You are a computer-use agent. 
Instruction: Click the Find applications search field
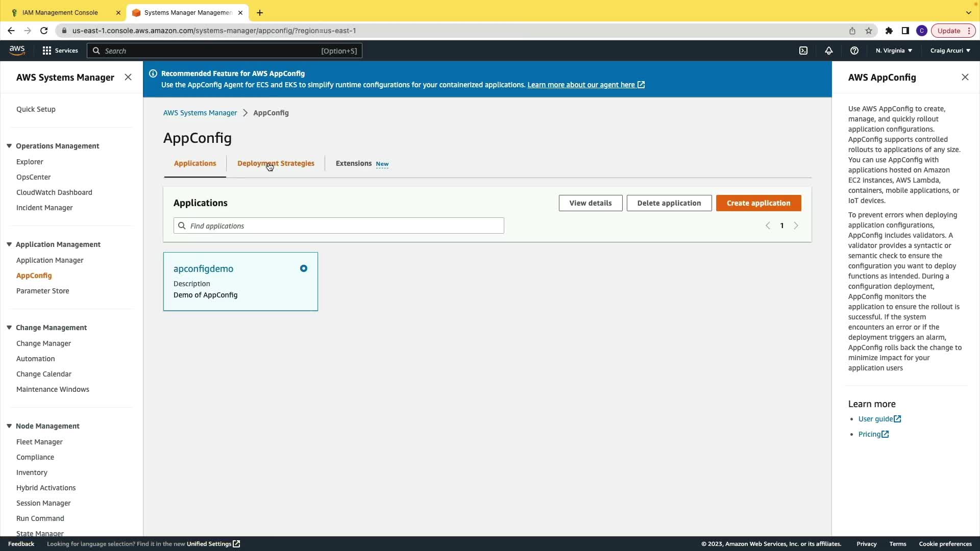click(x=339, y=226)
